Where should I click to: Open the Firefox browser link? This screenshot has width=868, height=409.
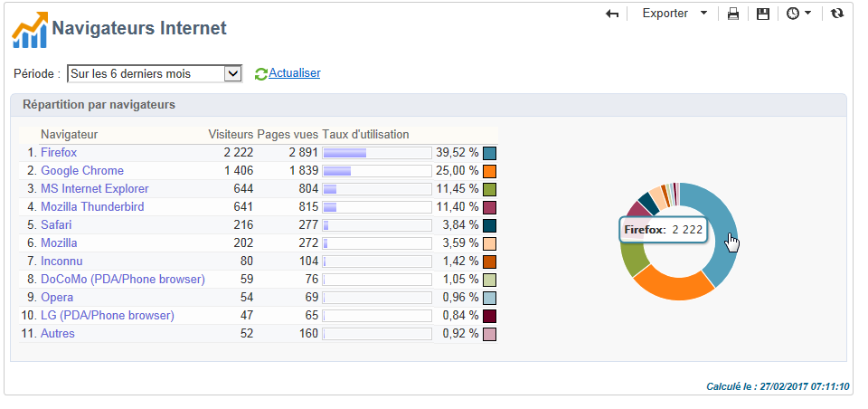pos(59,152)
